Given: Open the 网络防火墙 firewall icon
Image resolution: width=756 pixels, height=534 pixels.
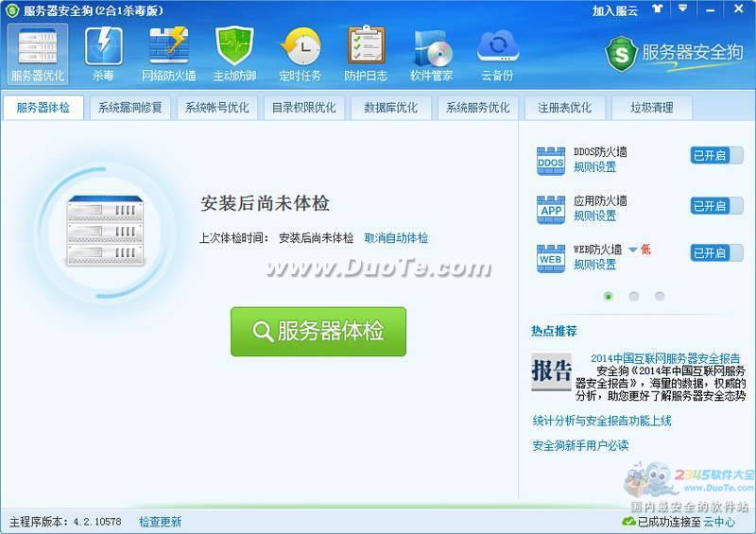Looking at the screenshot, I should [169, 54].
